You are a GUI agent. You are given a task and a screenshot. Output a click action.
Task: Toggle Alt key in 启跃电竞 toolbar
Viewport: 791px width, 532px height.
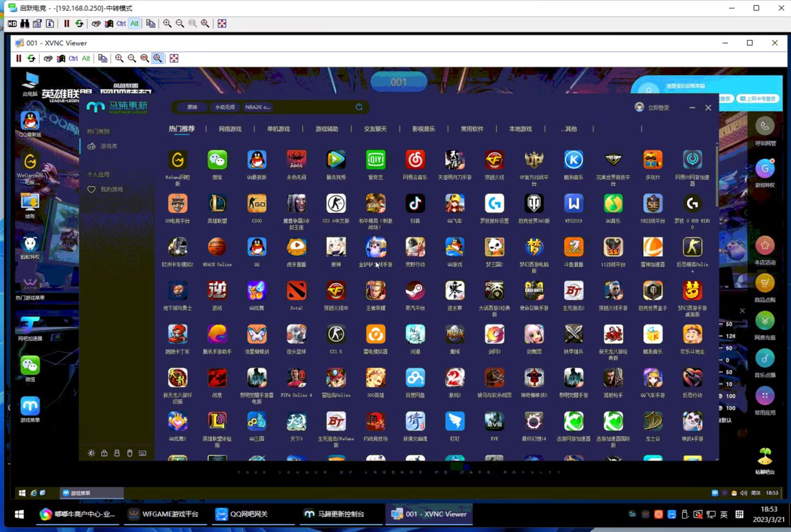click(134, 23)
